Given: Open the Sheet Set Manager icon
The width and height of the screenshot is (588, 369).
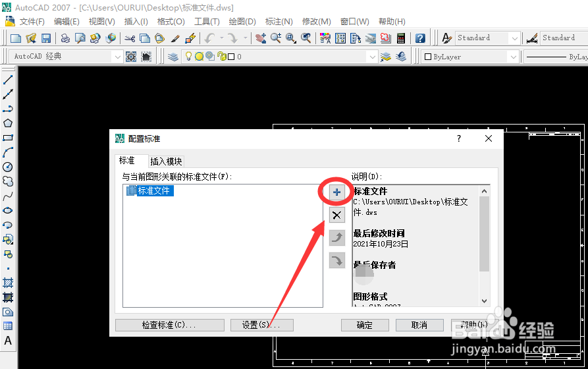Looking at the screenshot, I should pyautogui.click(x=371, y=38).
